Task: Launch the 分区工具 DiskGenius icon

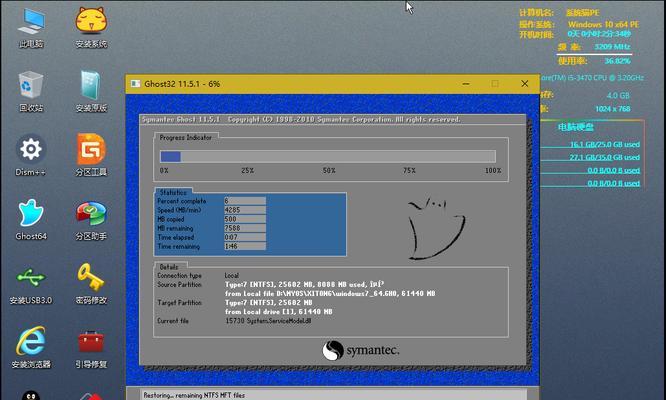Action: click(91, 155)
